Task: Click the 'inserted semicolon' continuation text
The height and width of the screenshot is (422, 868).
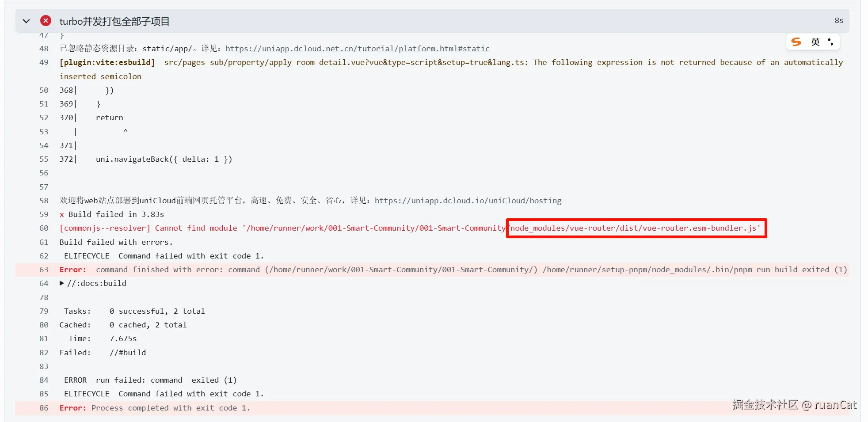Action: (x=100, y=76)
